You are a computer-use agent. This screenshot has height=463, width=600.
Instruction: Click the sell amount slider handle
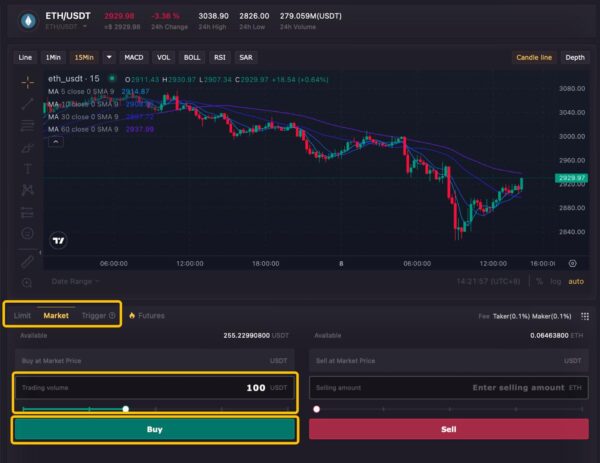point(316,409)
